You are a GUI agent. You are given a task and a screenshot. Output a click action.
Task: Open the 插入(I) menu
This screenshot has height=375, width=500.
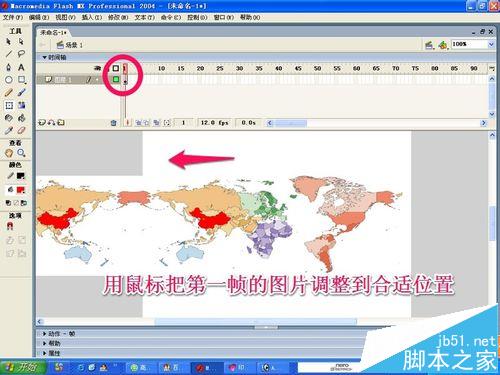(x=92, y=17)
